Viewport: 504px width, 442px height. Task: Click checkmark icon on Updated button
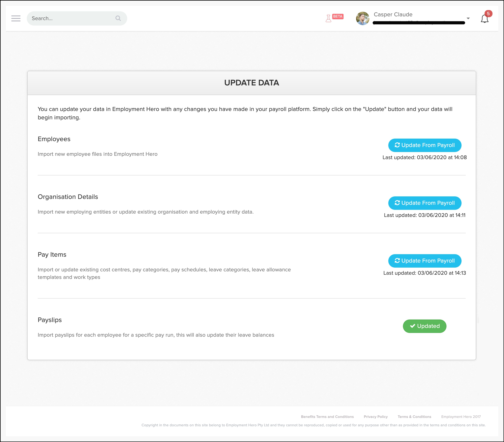(x=412, y=326)
